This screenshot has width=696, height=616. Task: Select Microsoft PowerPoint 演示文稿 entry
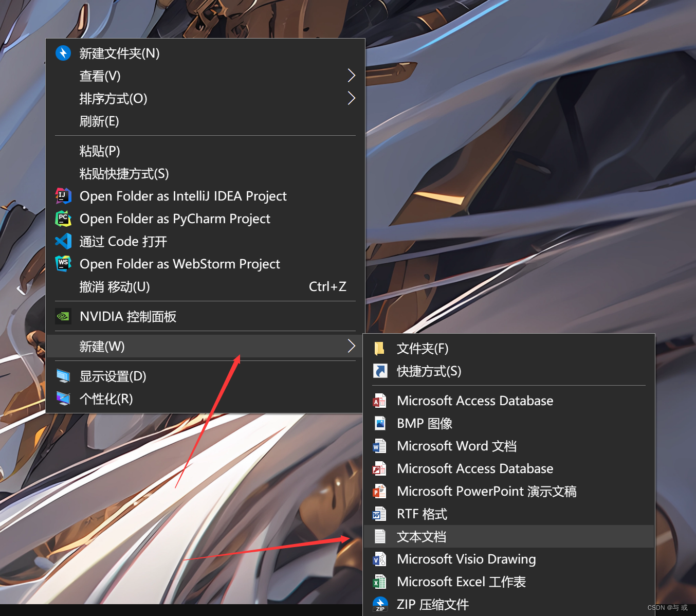click(x=509, y=491)
